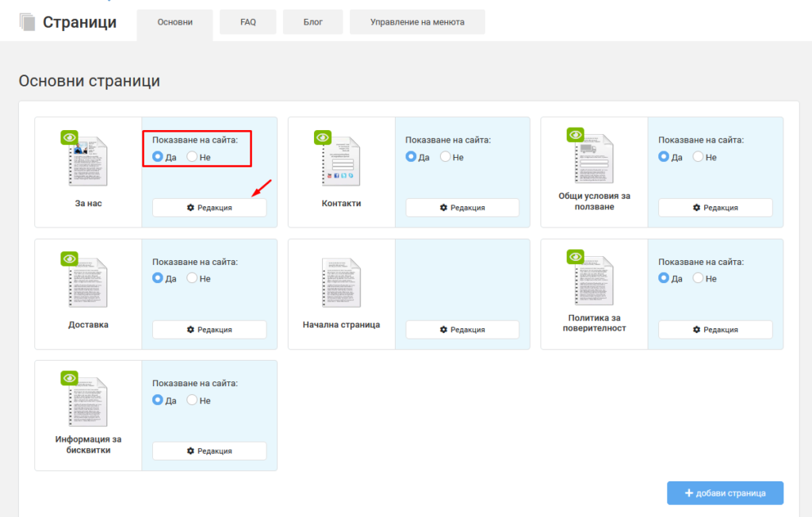Image resolution: width=812 pixels, height=517 pixels.
Task: Click the Начална страница document icon
Action: click(341, 283)
